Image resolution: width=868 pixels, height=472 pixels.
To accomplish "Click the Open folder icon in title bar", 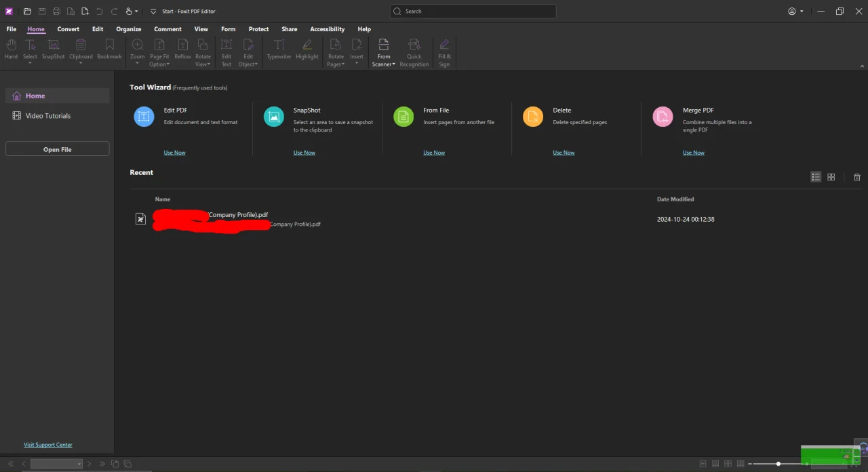I will coord(27,12).
